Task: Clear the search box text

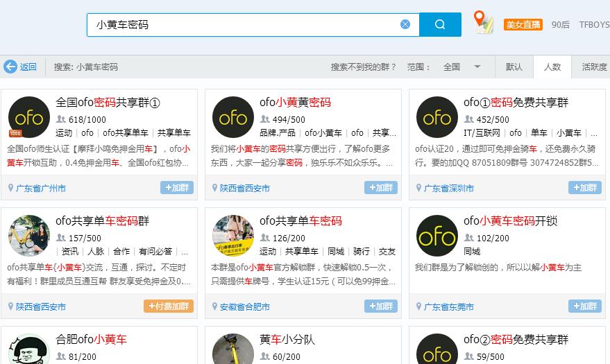Action: (x=405, y=24)
